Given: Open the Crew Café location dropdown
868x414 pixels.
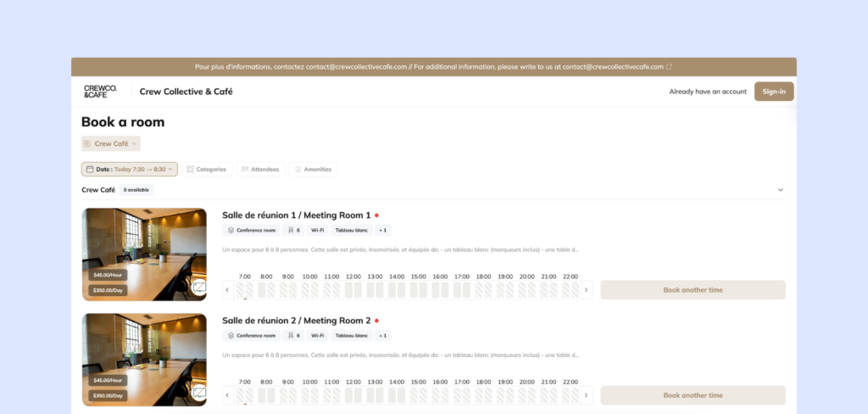Looking at the screenshot, I should tap(111, 144).
